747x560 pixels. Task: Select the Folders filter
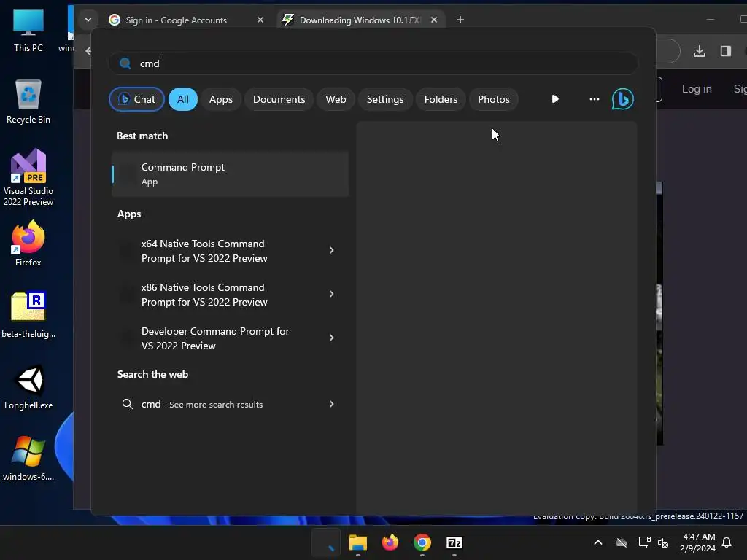[x=441, y=99]
